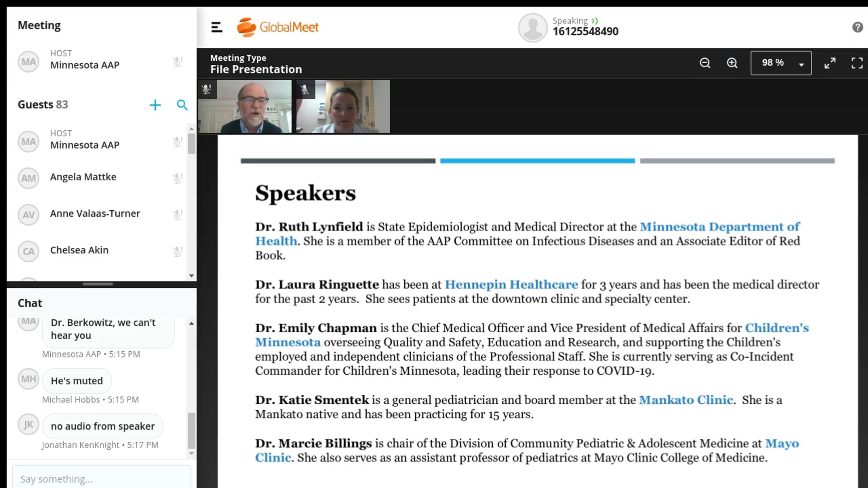Click the MA avatar of the top host
Screen dimensions: 868x488
pos(29,61)
